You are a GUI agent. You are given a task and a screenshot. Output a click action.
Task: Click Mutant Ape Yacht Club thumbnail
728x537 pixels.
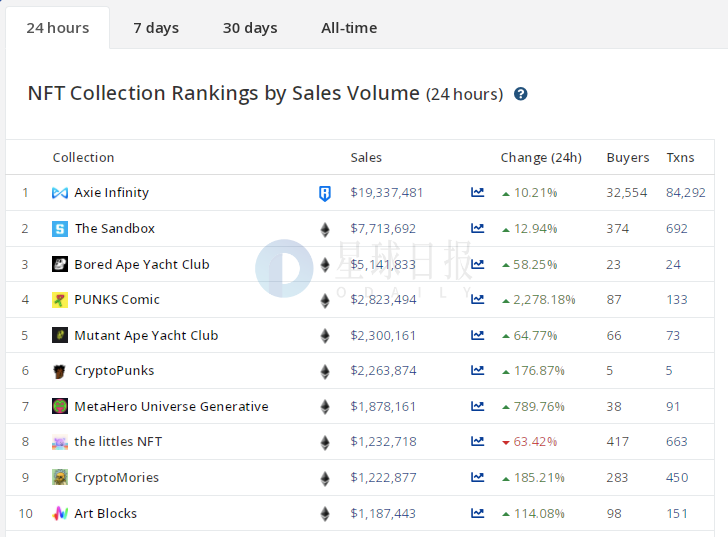pos(60,335)
